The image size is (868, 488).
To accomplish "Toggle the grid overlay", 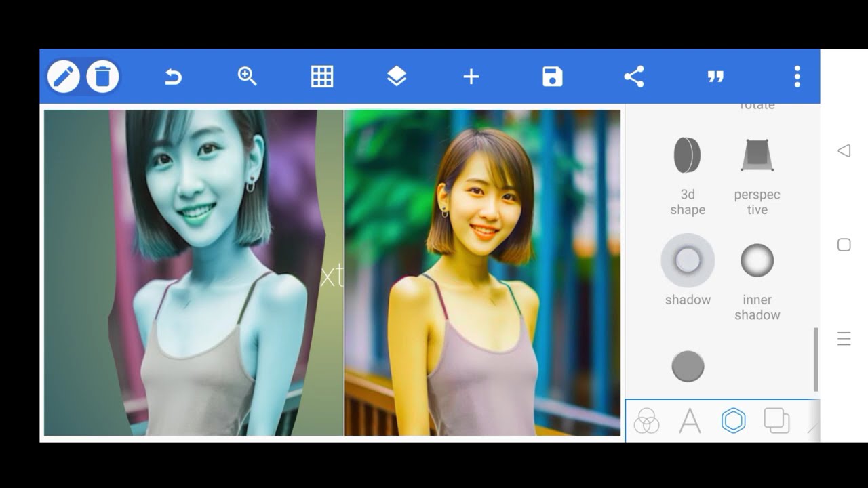I will [322, 77].
